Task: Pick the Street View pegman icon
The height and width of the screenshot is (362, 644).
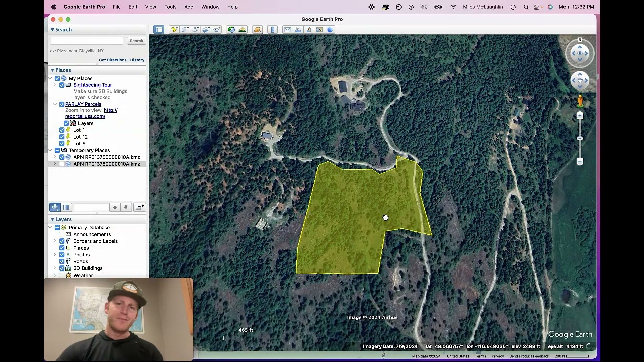Action: (580, 102)
